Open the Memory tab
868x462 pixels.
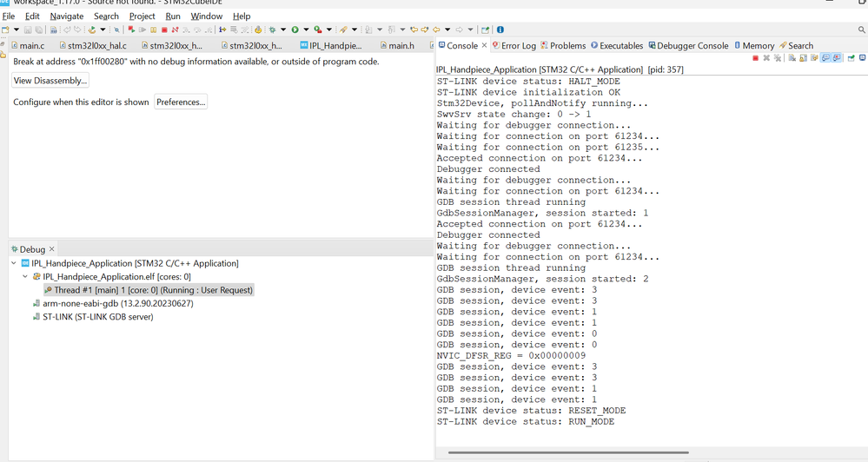(754, 46)
